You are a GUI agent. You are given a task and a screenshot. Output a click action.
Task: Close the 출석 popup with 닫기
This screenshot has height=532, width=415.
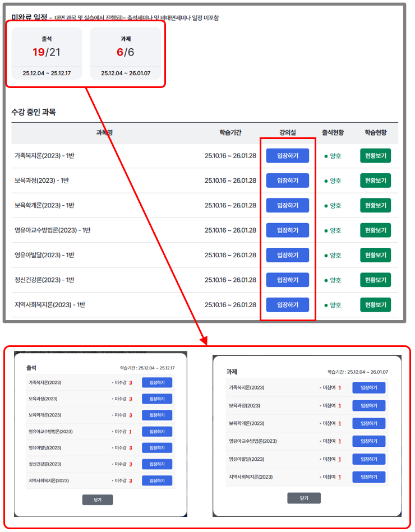[x=97, y=499]
